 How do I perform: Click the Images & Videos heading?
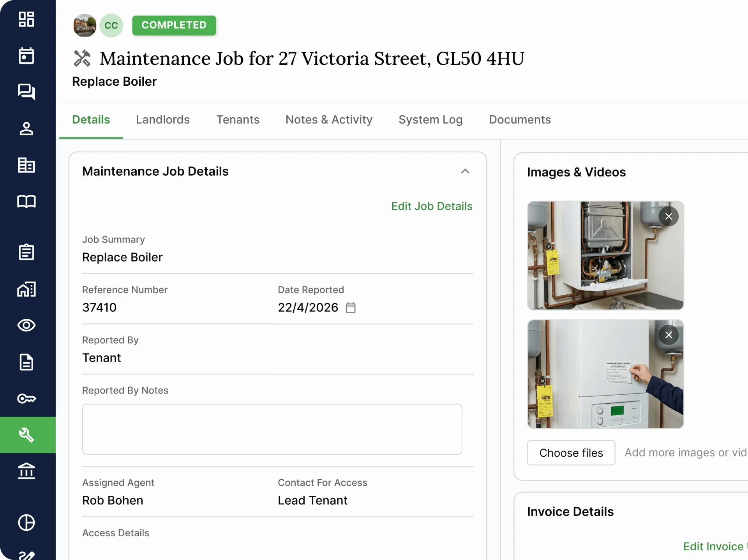(x=576, y=172)
